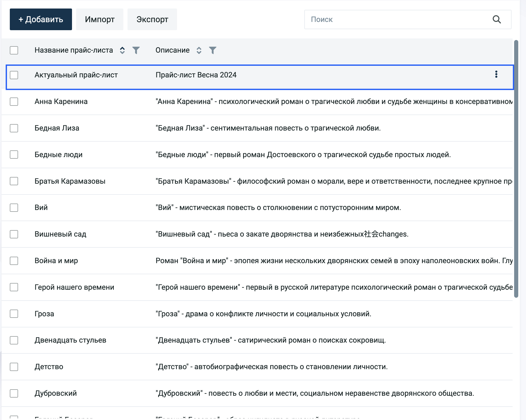Open the Герой нашего времени entry
Image resolution: width=526 pixels, height=420 pixels.
(74, 287)
